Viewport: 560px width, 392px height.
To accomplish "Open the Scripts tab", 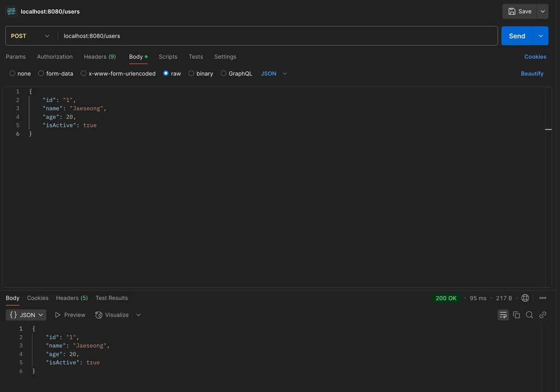I will point(168,56).
